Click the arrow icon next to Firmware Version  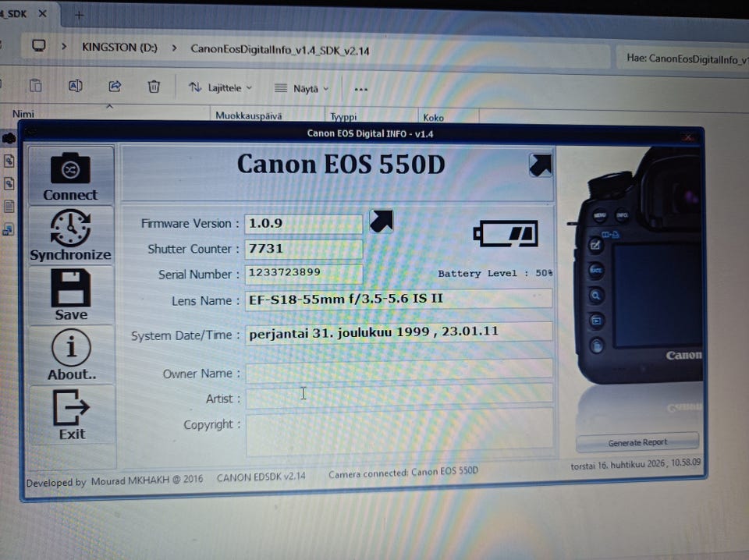(x=382, y=221)
